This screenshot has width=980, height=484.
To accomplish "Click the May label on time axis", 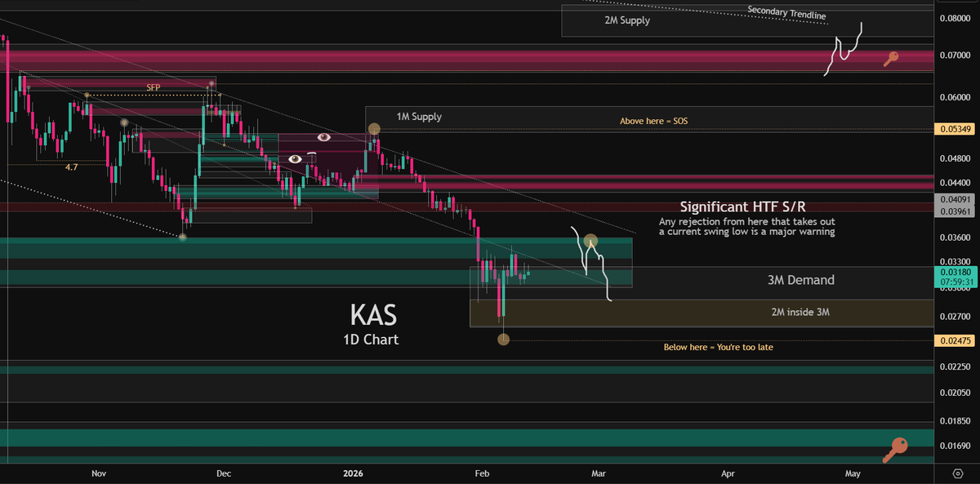I will tap(853, 473).
